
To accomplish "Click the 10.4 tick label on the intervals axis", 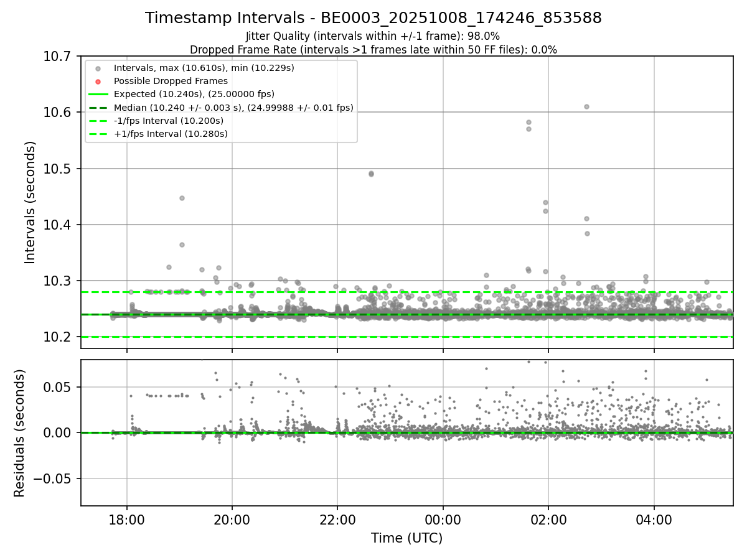I will pyautogui.click(x=57, y=225).
